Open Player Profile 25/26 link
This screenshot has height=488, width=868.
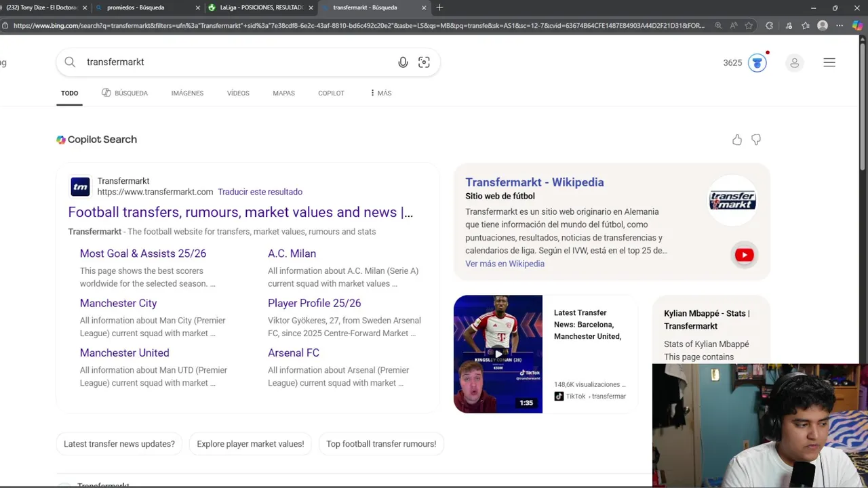[315, 303]
